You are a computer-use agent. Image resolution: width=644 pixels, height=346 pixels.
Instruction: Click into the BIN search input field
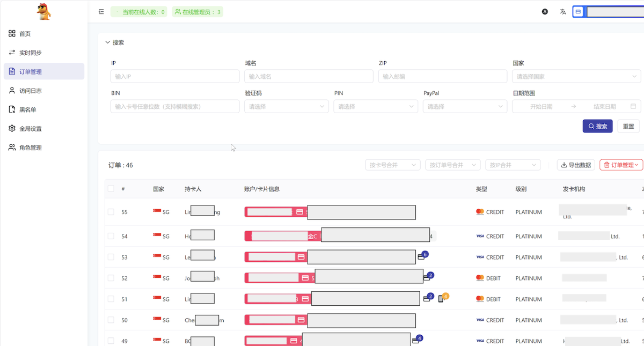tap(175, 106)
